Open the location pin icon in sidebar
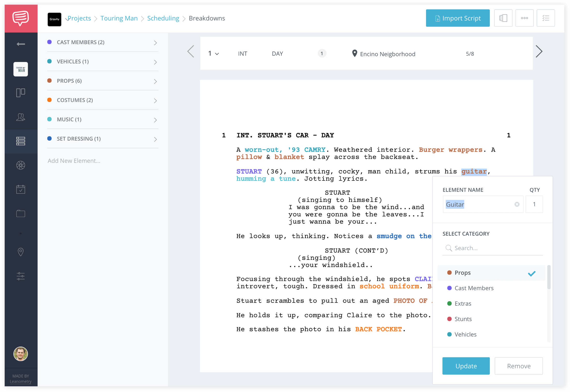 tap(21, 252)
